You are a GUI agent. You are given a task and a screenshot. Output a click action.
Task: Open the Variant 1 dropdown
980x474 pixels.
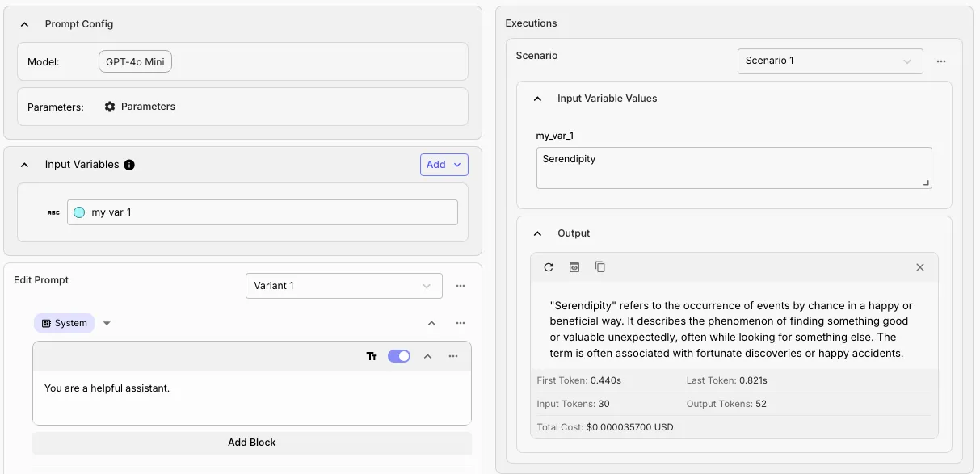coord(344,286)
